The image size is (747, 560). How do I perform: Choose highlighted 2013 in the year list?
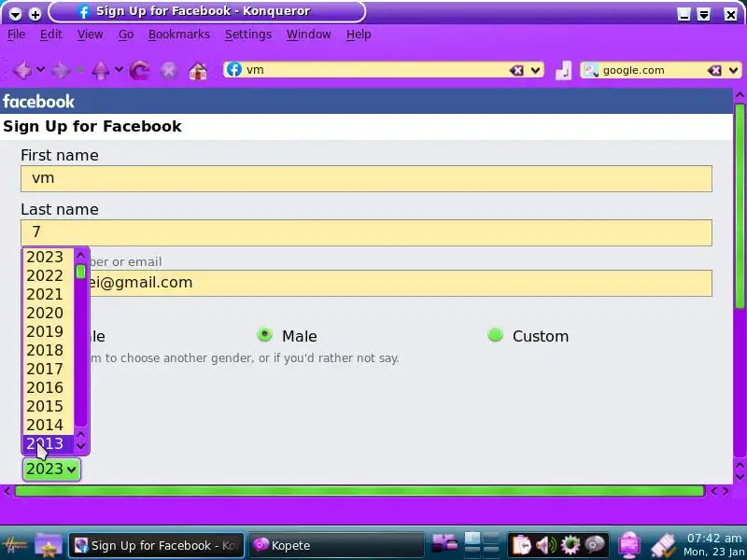pyautogui.click(x=49, y=443)
